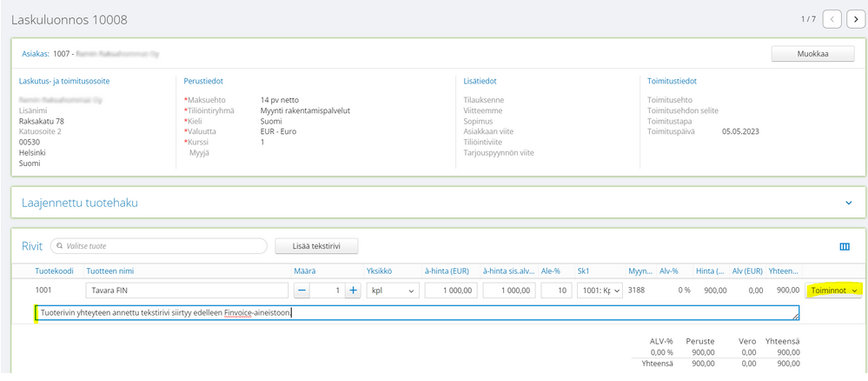This screenshot has height=381, width=868.
Task: Click the Tuotekoodi column header
Action: 54,271
